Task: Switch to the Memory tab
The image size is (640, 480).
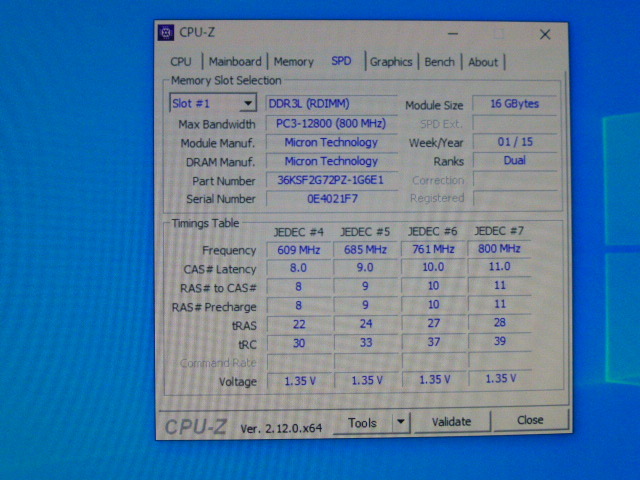Action: click(x=293, y=62)
